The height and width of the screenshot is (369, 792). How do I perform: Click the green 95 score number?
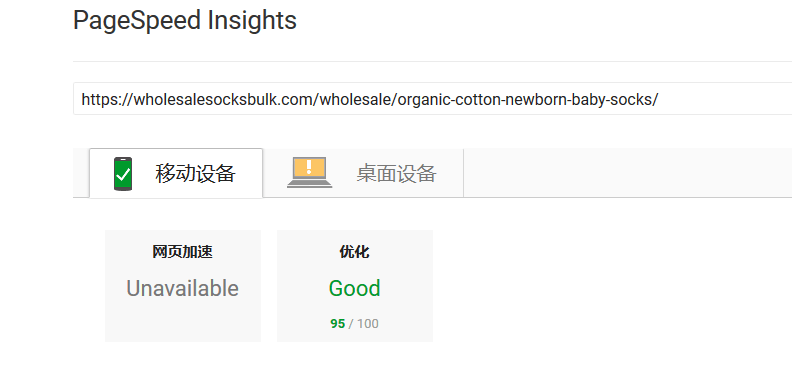(x=338, y=324)
